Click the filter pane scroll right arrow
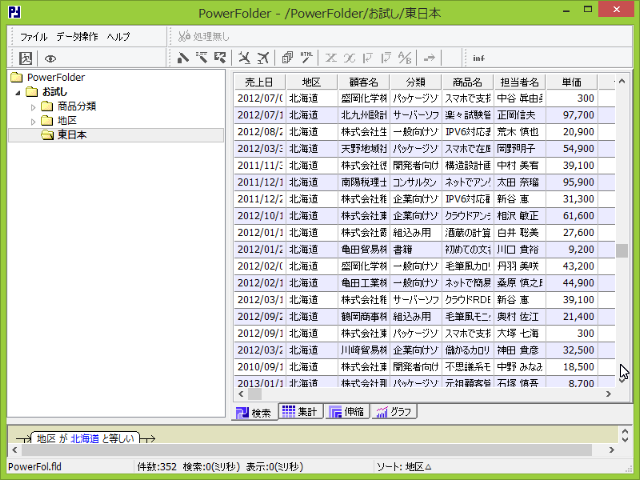The image size is (640, 480). click(611, 450)
